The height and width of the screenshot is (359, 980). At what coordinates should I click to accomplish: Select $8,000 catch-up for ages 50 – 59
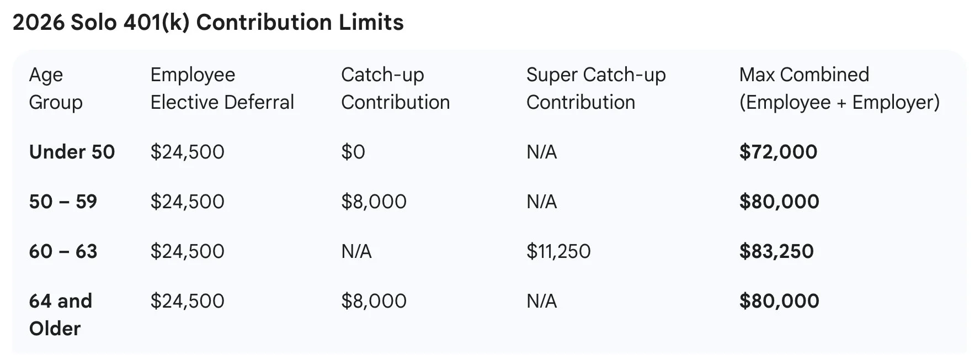click(x=374, y=202)
